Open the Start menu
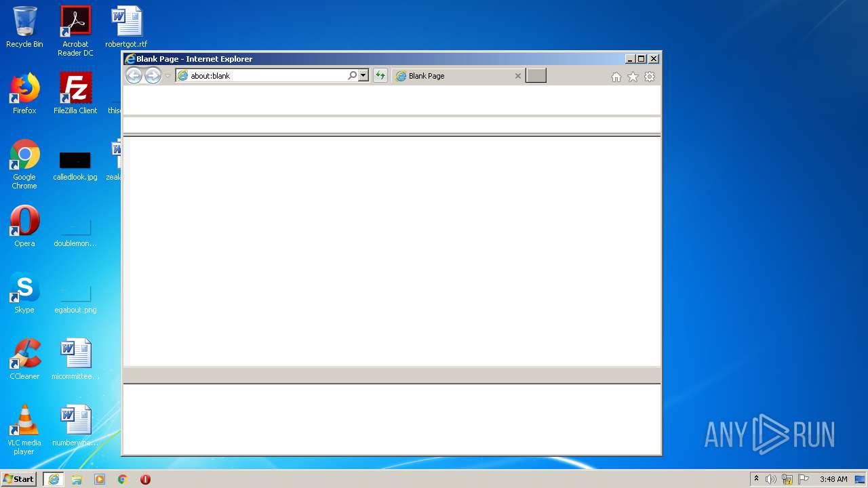868x488 pixels. click(x=19, y=479)
